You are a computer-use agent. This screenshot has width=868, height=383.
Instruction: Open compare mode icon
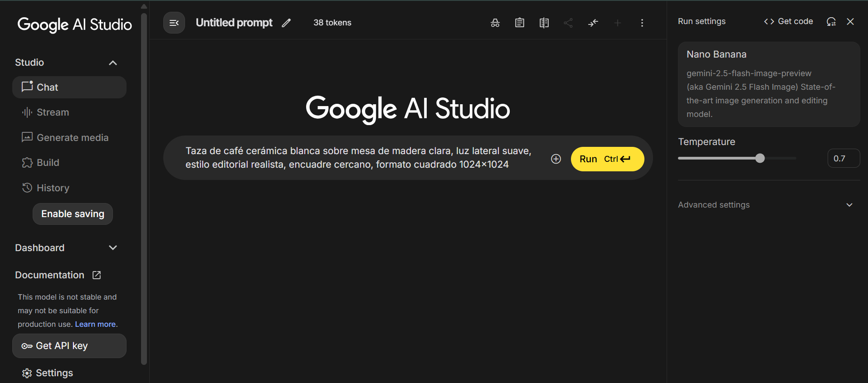(544, 23)
